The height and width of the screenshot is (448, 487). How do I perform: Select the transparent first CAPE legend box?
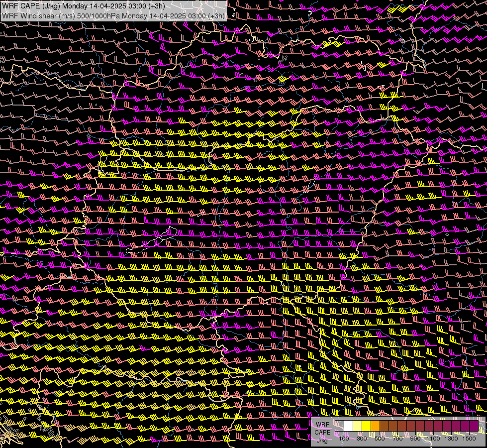[x=339, y=426]
